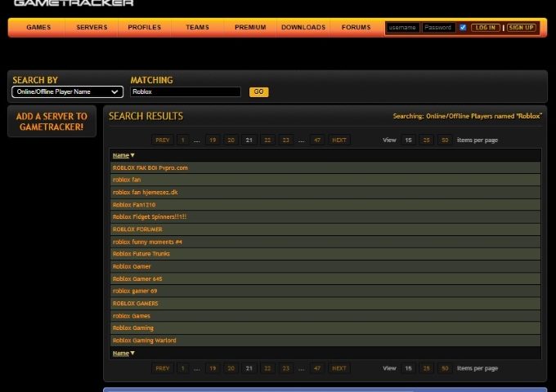Sort by Name in the bottom header

point(121,354)
